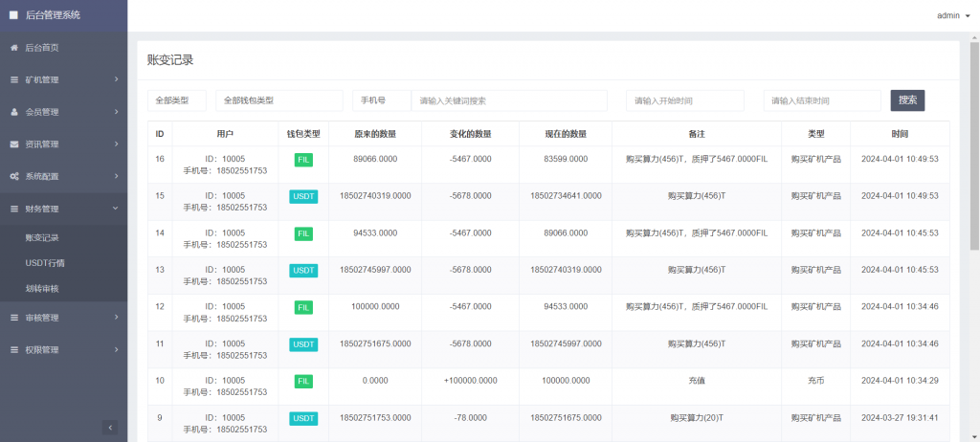The width and height of the screenshot is (980, 442).
Task: Click the page vertical scrollbar thumb
Action: coord(974,147)
